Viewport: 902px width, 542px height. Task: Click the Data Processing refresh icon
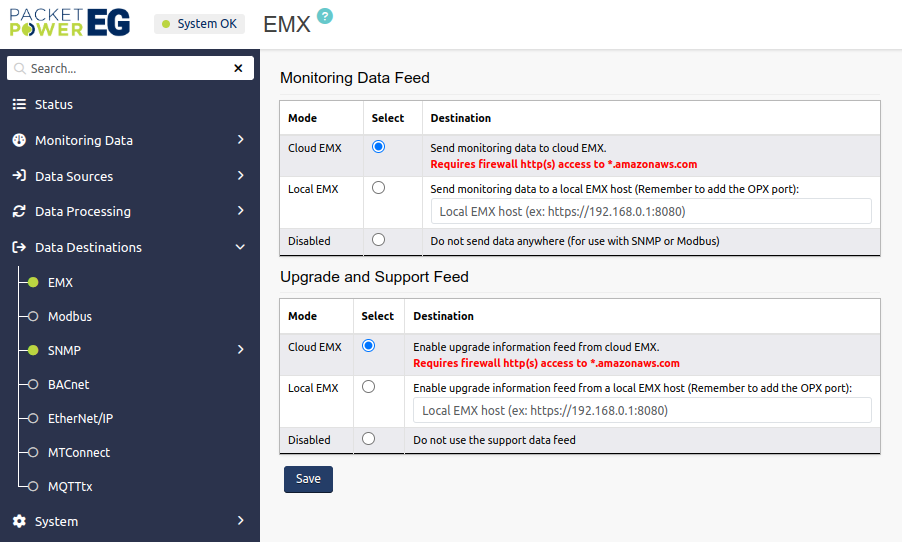[19, 211]
